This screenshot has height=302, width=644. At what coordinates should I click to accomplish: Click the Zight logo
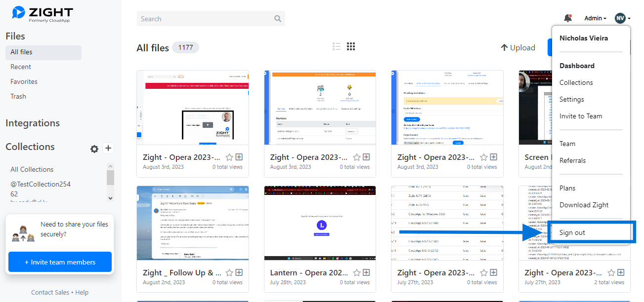(x=43, y=14)
